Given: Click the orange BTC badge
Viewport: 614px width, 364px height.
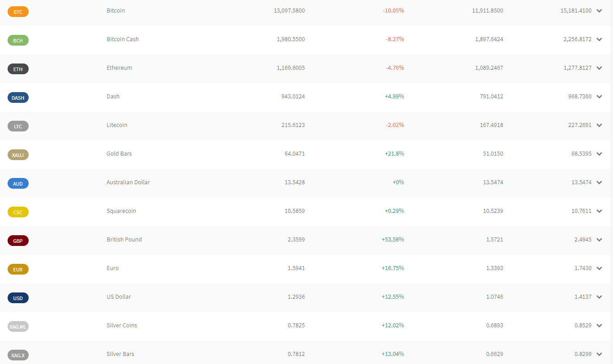Looking at the screenshot, I should click(x=18, y=12).
